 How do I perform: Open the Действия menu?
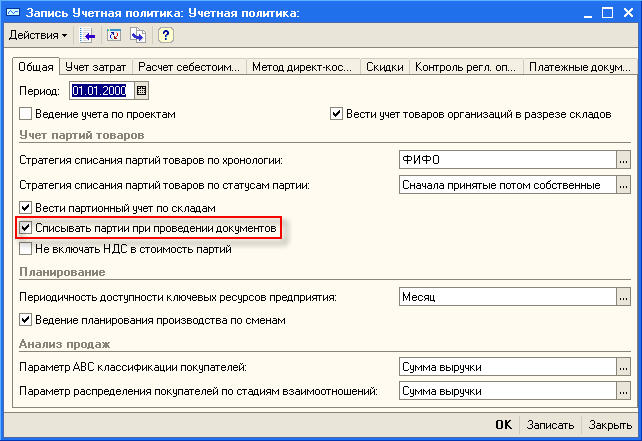[38, 35]
